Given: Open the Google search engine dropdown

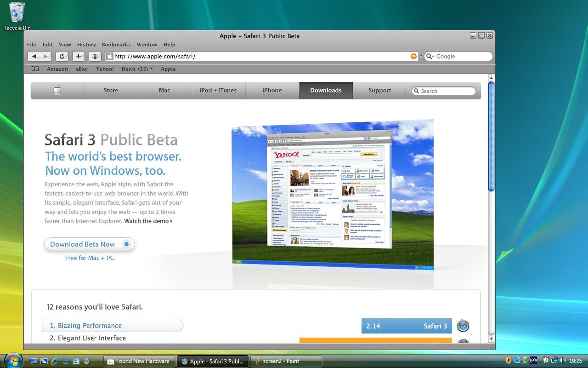Looking at the screenshot, I should 430,56.
